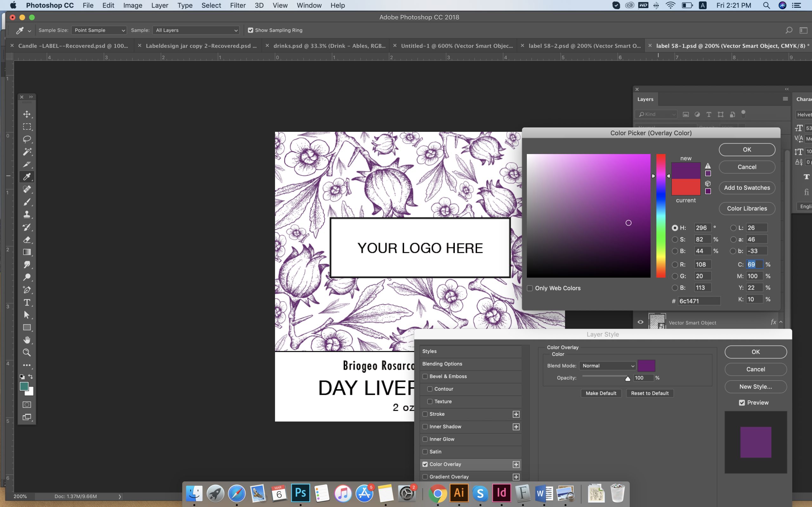Select the Hand tool
Viewport: 812px width, 507px height.
click(27, 340)
